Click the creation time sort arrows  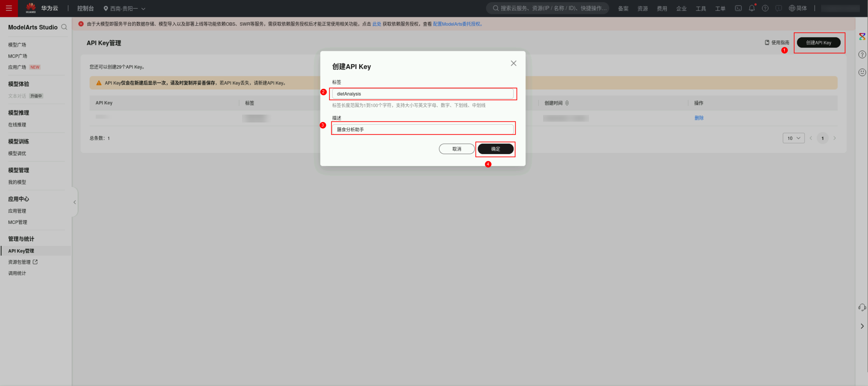567,103
